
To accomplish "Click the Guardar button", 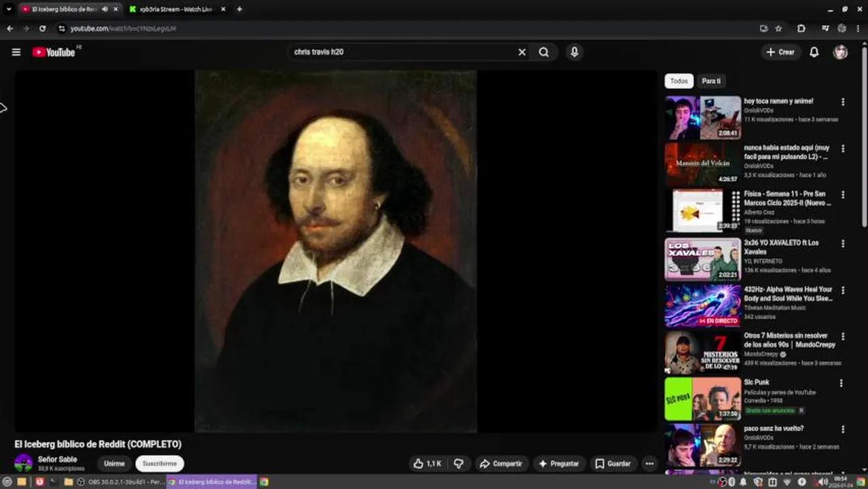I will tap(613, 464).
